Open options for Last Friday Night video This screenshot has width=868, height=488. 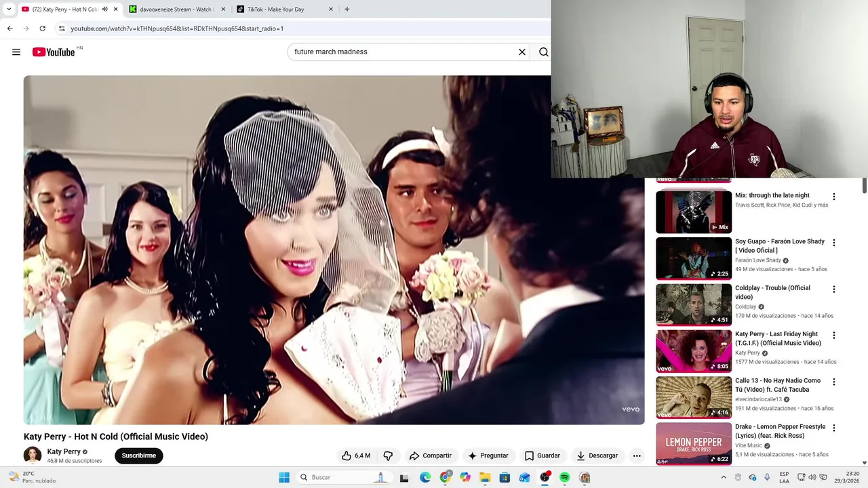click(x=834, y=335)
